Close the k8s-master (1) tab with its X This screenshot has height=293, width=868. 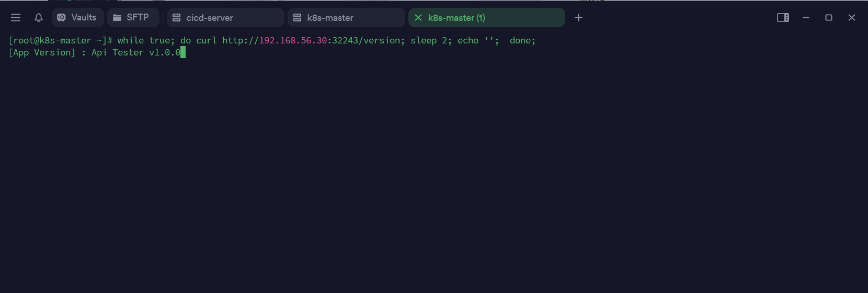tap(418, 18)
